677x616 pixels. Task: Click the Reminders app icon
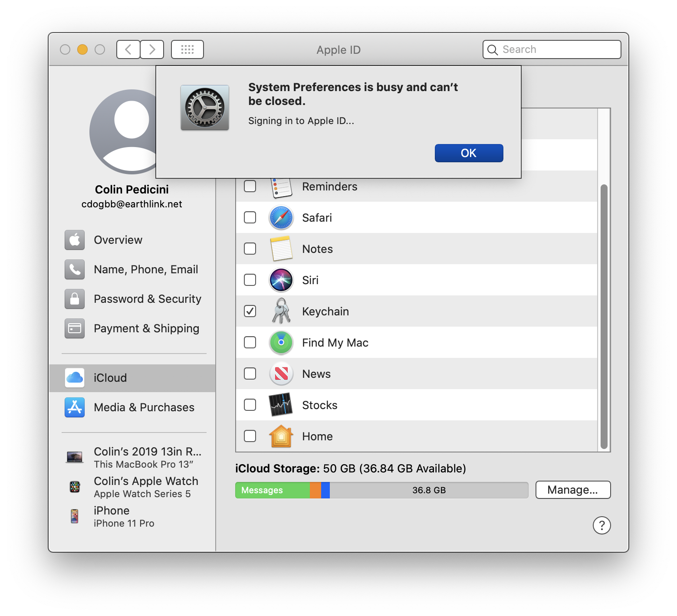pos(281,187)
